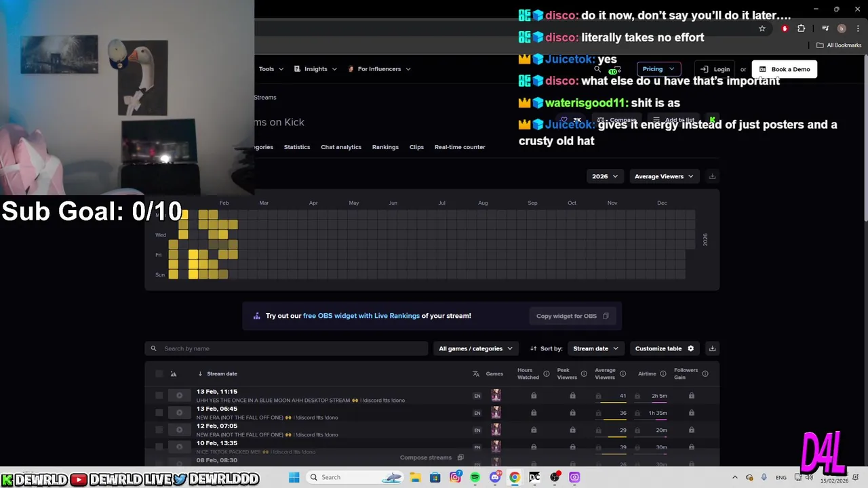Click the site search magnifier icon
The width and height of the screenshot is (868, 488).
tap(597, 69)
